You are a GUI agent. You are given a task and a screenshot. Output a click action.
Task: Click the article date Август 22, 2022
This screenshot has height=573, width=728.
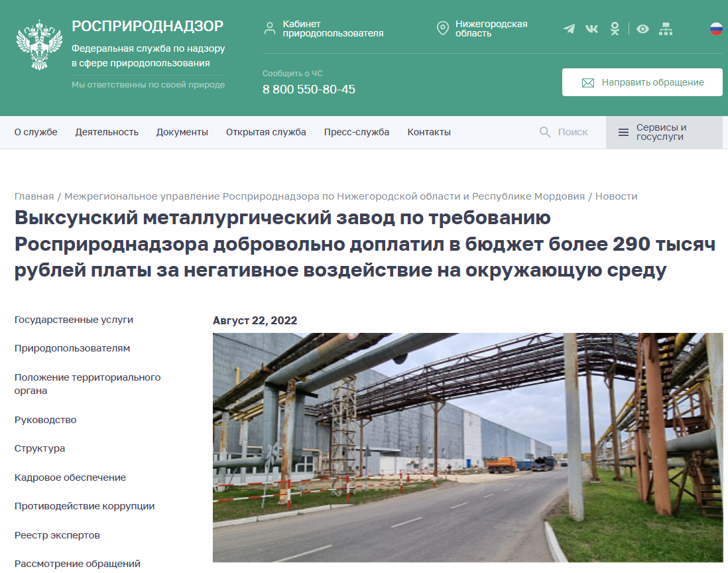pos(255,321)
